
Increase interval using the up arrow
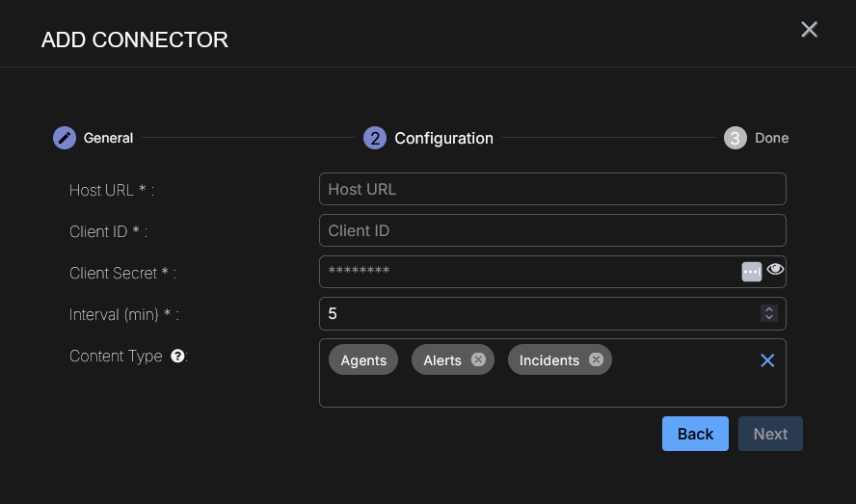(x=769, y=309)
